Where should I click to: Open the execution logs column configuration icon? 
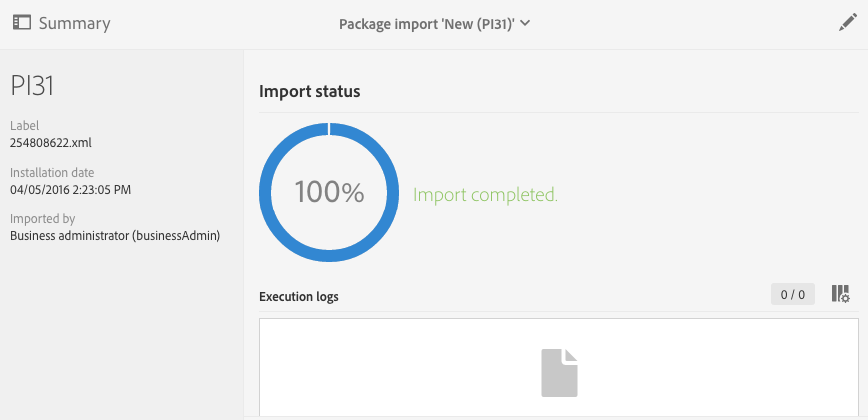[840, 294]
